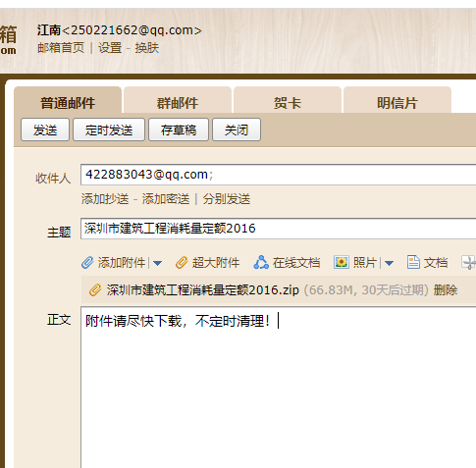Click the 在线文档 blue icon
Screen dimensions: 476x468
[261, 262]
